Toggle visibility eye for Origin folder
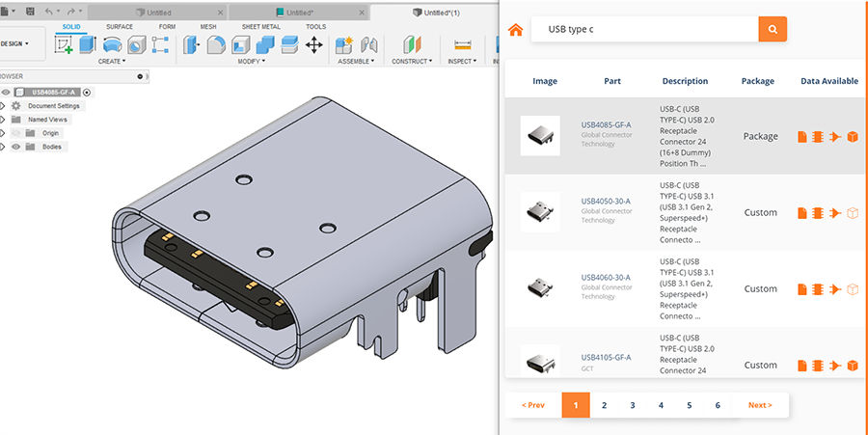Image resolution: width=868 pixels, height=435 pixels. [15, 133]
